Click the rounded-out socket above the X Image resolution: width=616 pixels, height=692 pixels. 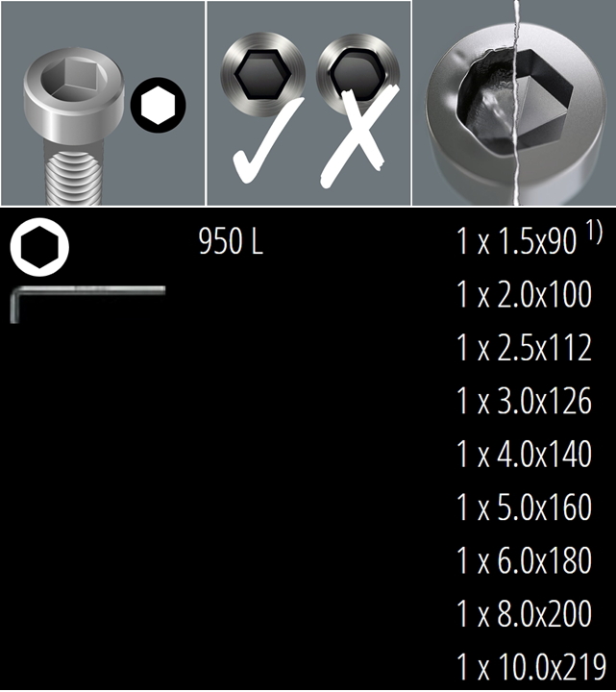[x=357, y=74]
